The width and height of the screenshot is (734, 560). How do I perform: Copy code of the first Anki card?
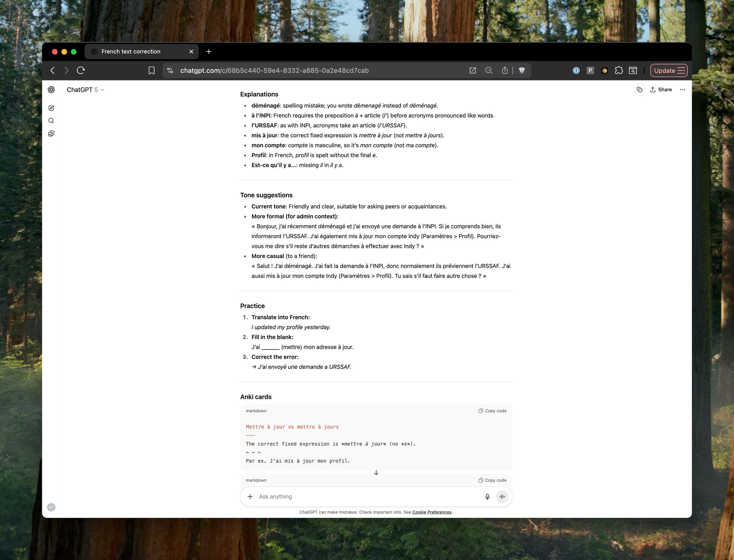tap(492, 411)
